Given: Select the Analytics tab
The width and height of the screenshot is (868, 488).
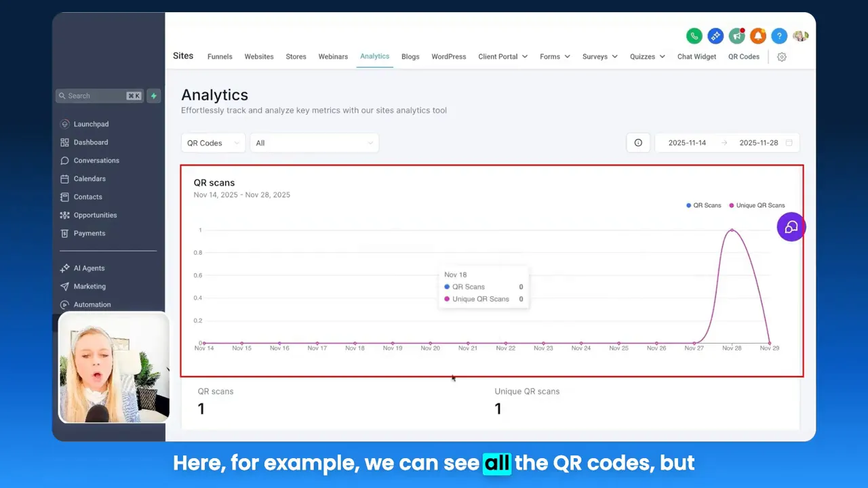Looking at the screenshot, I should point(374,56).
